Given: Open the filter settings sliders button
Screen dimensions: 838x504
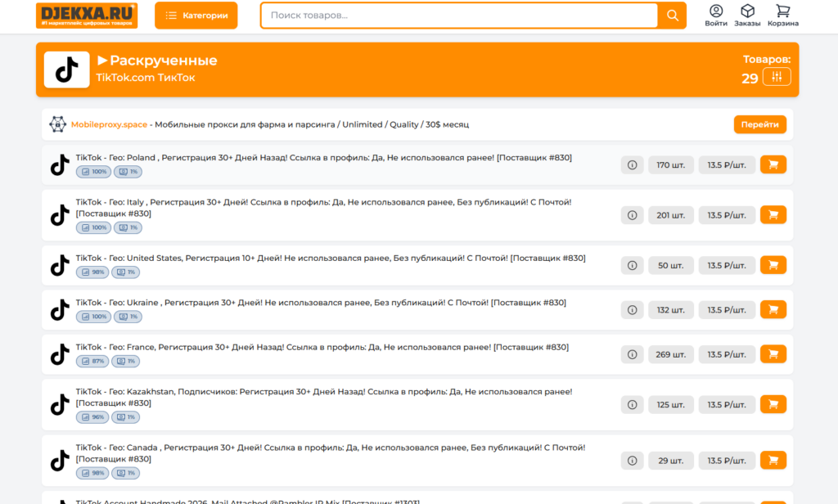Looking at the screenshot, I should (x=777, y=77).
